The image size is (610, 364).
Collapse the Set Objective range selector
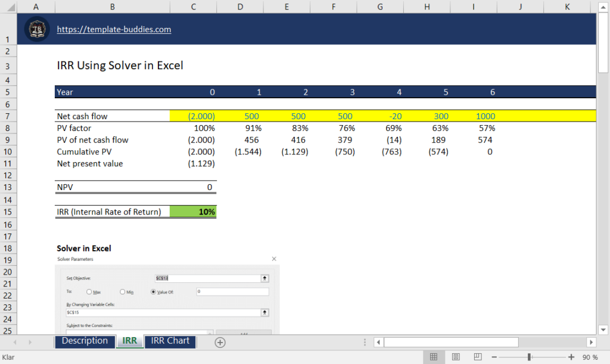pyautogui.click(x=264, y=278)
